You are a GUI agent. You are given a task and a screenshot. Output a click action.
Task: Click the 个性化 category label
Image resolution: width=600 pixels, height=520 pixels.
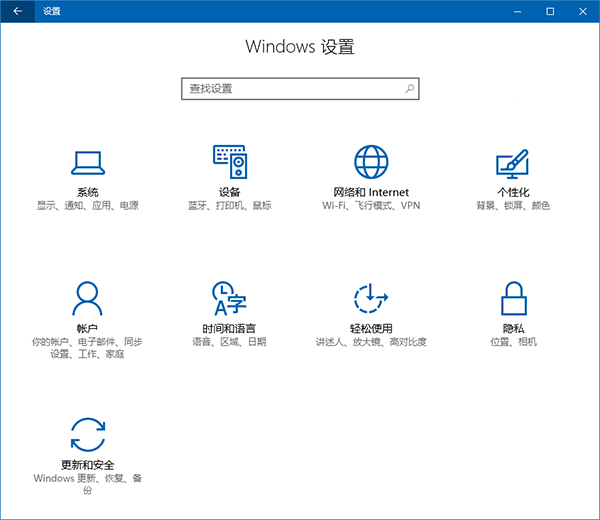coord(513,192)
